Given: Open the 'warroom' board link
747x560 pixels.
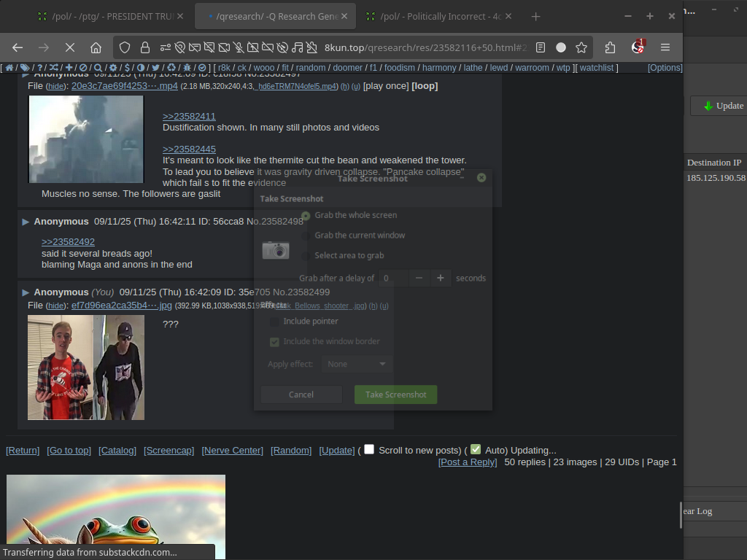Looking at the screenshot, I should point(532,68).
